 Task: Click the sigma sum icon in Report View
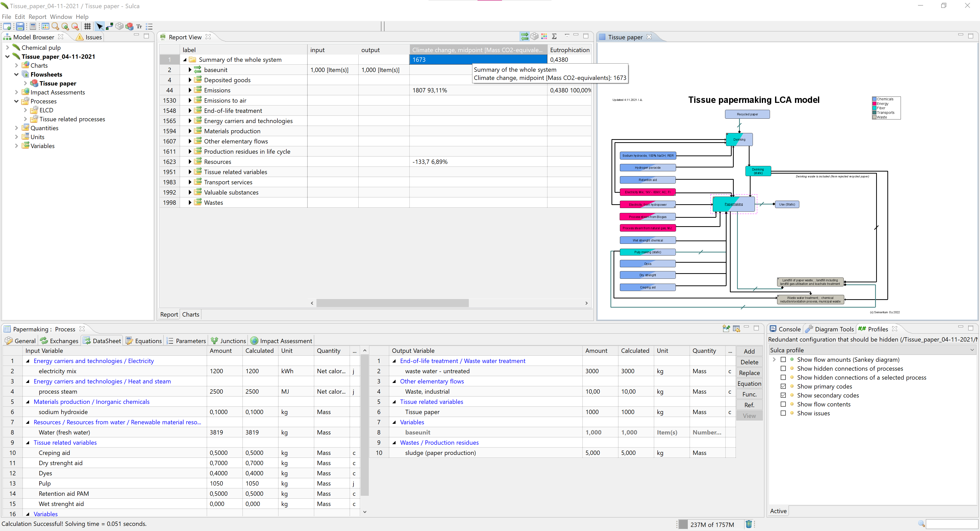click(554, 37)
